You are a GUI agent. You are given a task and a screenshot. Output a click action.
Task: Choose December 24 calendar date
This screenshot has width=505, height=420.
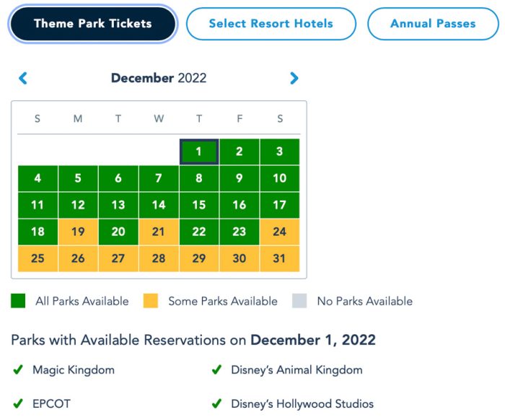279,232
